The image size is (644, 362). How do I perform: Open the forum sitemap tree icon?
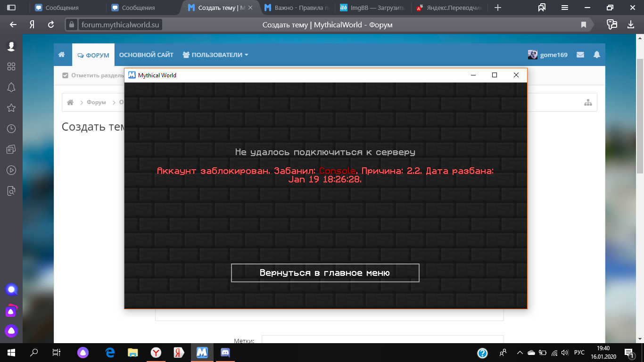pyautogui.click(x=588, y=102)
